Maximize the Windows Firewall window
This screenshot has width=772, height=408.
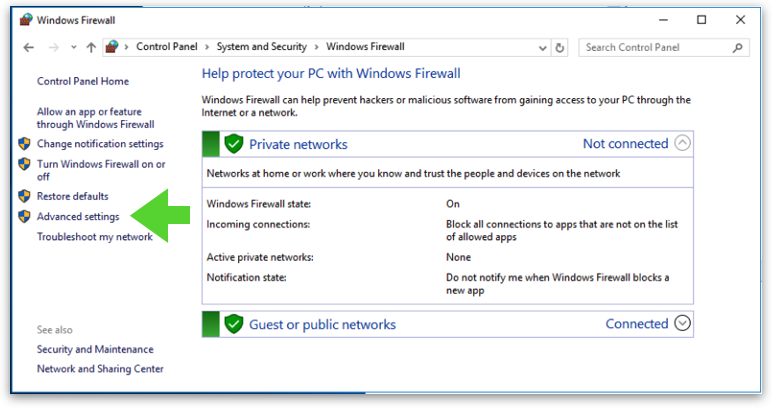(x=702, y=20)
